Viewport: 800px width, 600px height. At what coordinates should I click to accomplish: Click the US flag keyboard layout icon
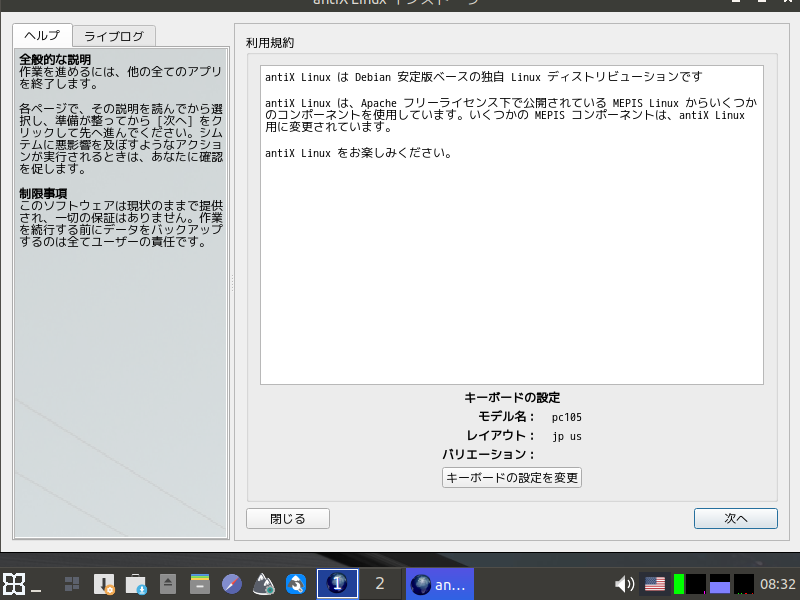[x=655, y=584]
